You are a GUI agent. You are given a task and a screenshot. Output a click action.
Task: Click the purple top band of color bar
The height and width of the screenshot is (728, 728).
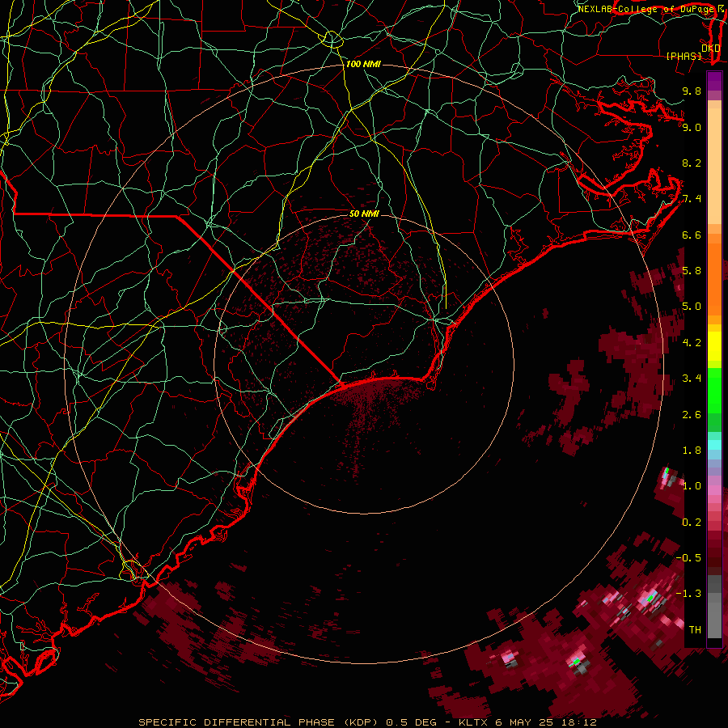coord(714,81)
